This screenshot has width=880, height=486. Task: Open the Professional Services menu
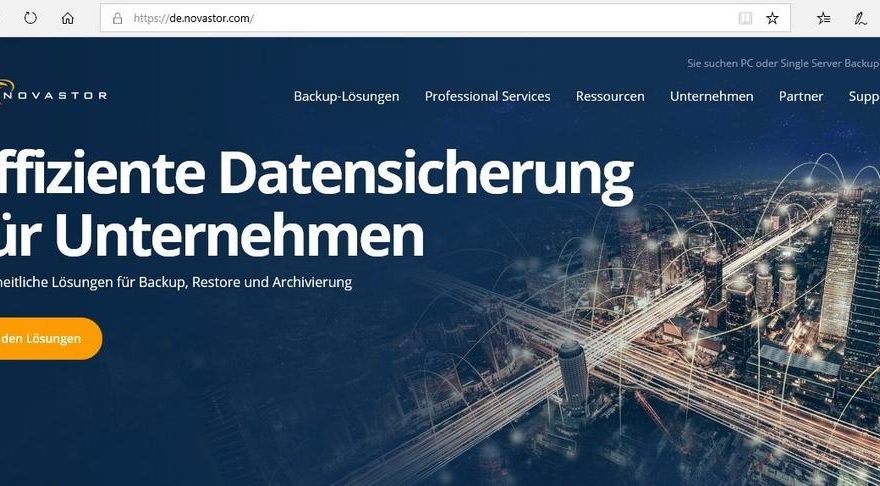(x=487, y=96)
